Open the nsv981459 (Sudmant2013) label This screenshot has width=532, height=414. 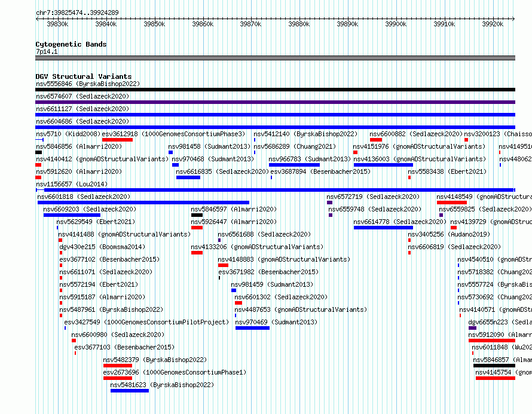(x=272, y=284)
